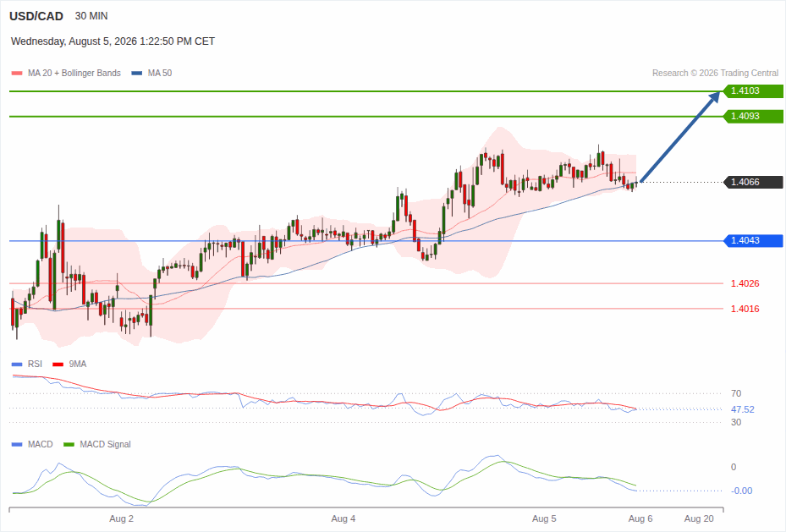Click the 9MA legend label
786x532 pixels.
pos(78,365)
